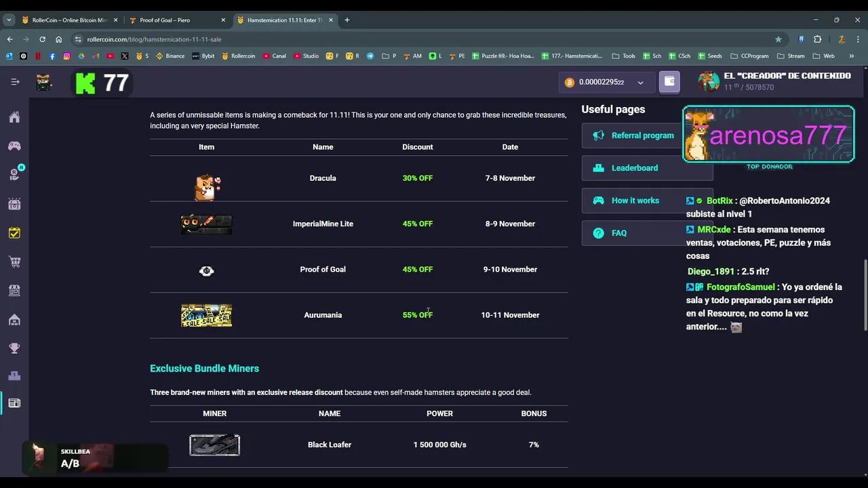Bookmark this page with the star icon

coord(778,39)
